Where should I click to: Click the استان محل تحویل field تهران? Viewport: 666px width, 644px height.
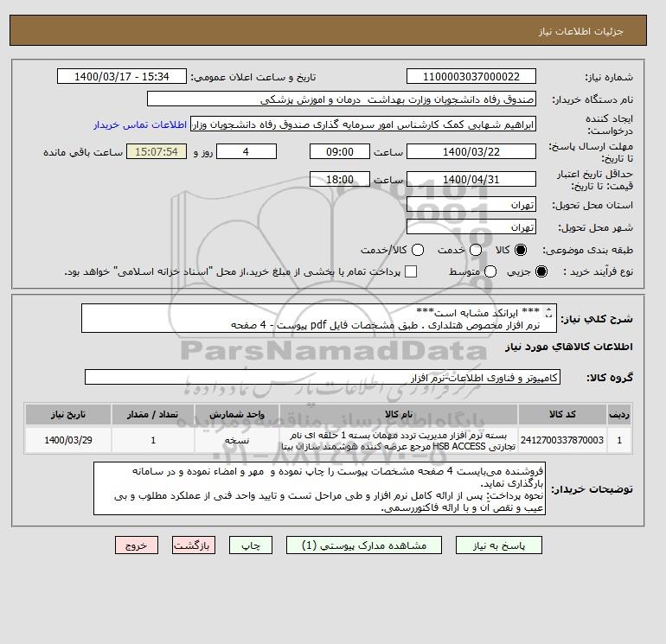point(471,205)
